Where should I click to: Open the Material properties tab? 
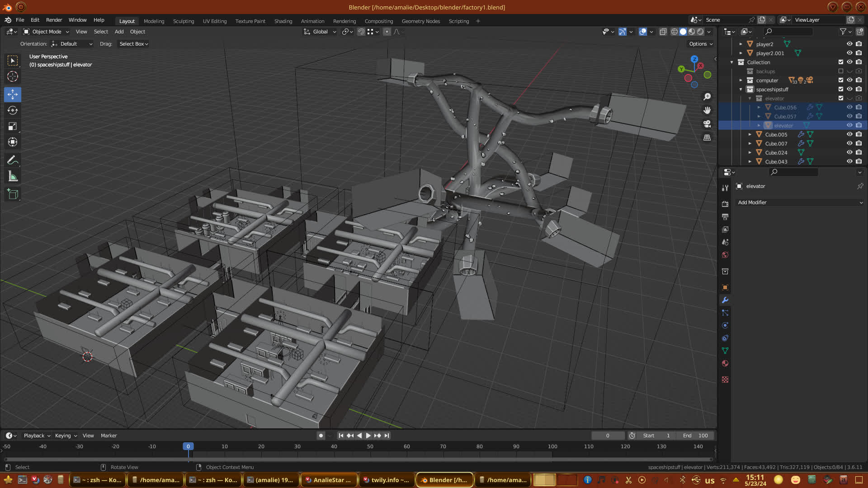[725, 363]
